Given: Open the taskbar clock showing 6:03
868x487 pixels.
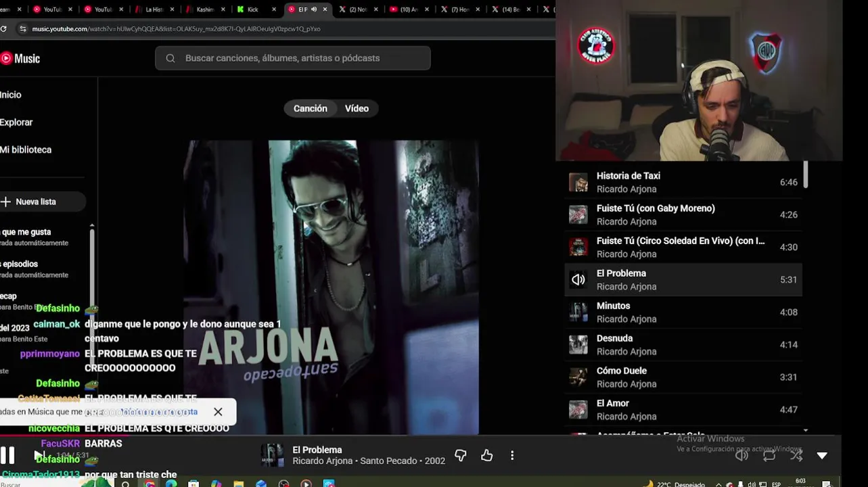Looking at the screenshot, I should (801, 482).
